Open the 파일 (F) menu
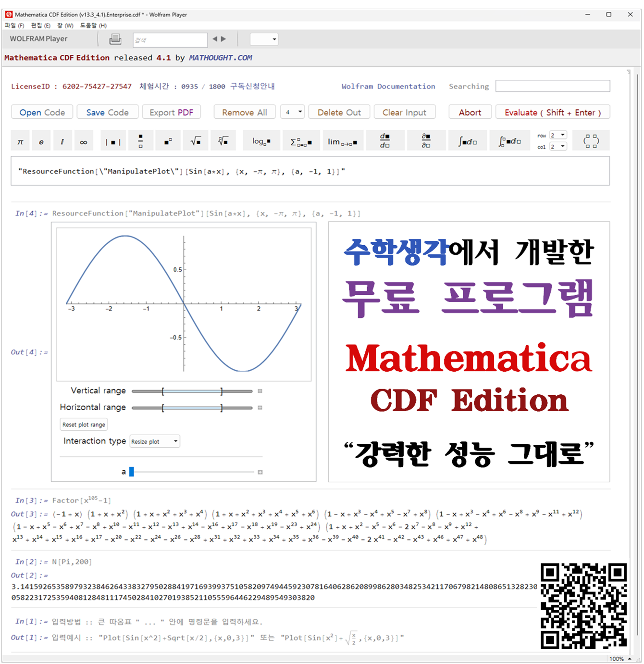The image size is (644, 664). tap(14, 25)
